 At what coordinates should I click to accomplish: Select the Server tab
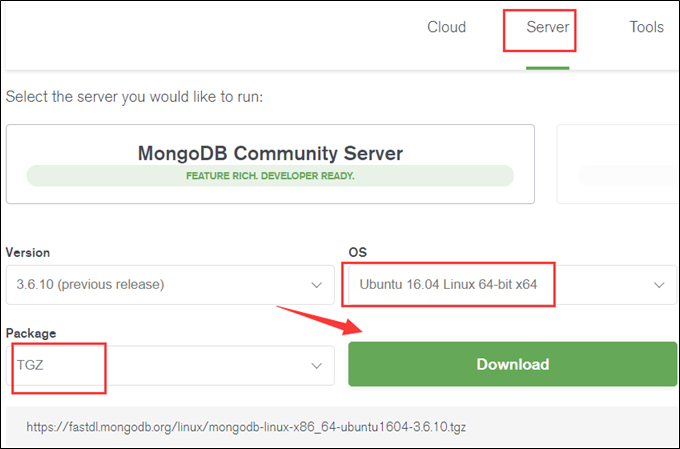[x=548, y=27]
